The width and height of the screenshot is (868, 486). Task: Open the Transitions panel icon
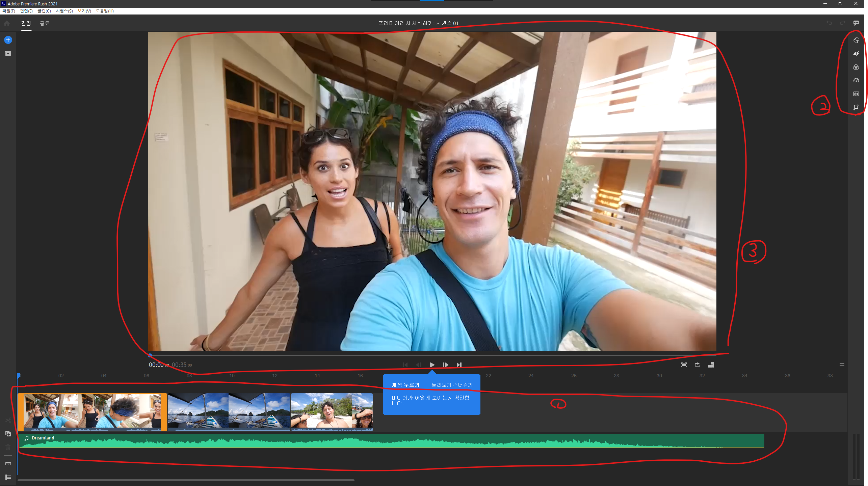856,53
